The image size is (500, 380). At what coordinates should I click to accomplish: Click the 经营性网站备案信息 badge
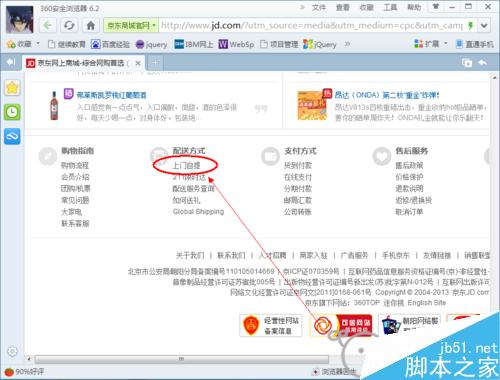(x=271, y=325)
